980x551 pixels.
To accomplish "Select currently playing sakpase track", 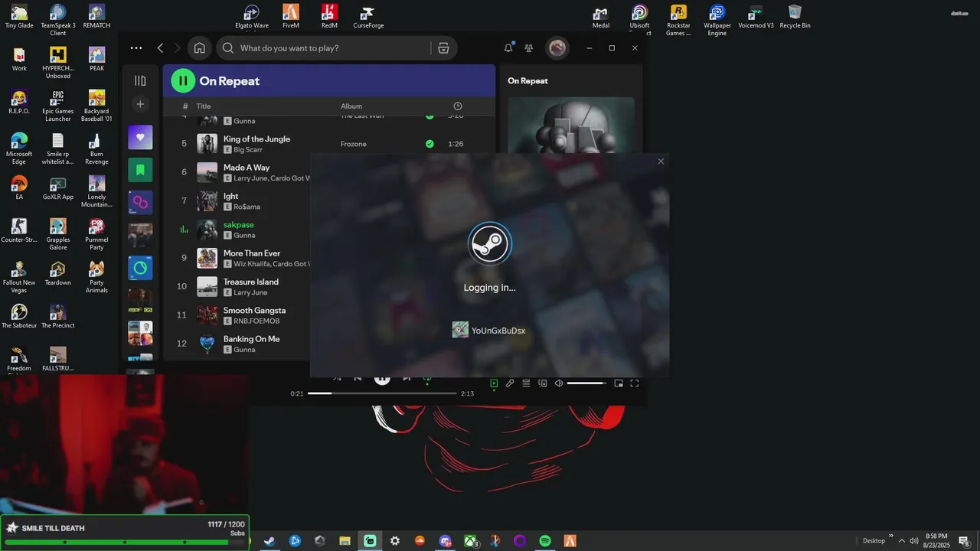I will 238,224.
